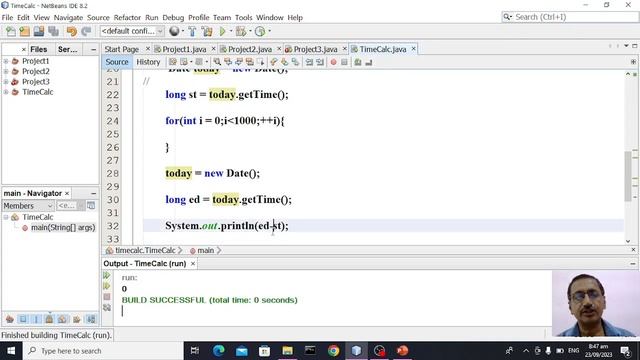Expand the Project1 tree node
The height and width of the screenshot is (360, 640).
[x=6, y=61]
